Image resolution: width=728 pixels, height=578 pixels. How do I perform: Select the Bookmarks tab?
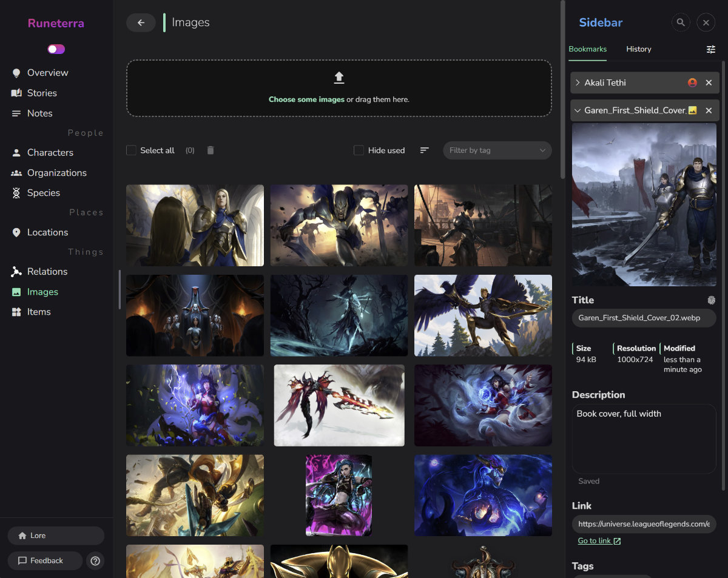(587, 49)
